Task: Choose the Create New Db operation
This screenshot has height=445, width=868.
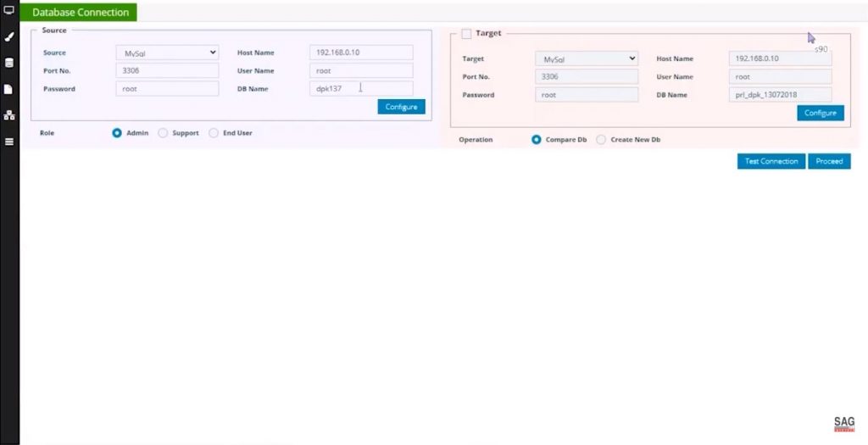Action: [601, 140]
